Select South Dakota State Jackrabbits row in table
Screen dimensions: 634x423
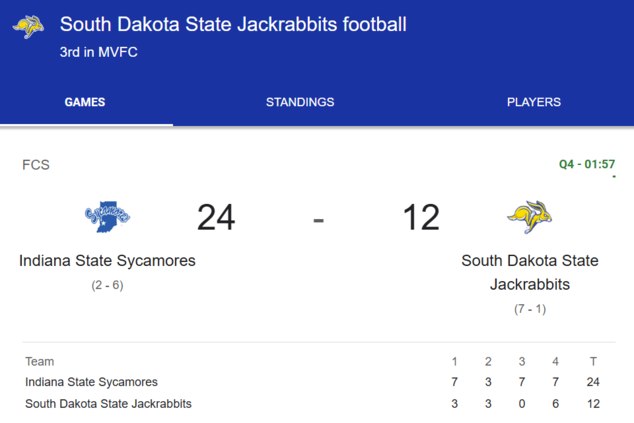[108, 404]
